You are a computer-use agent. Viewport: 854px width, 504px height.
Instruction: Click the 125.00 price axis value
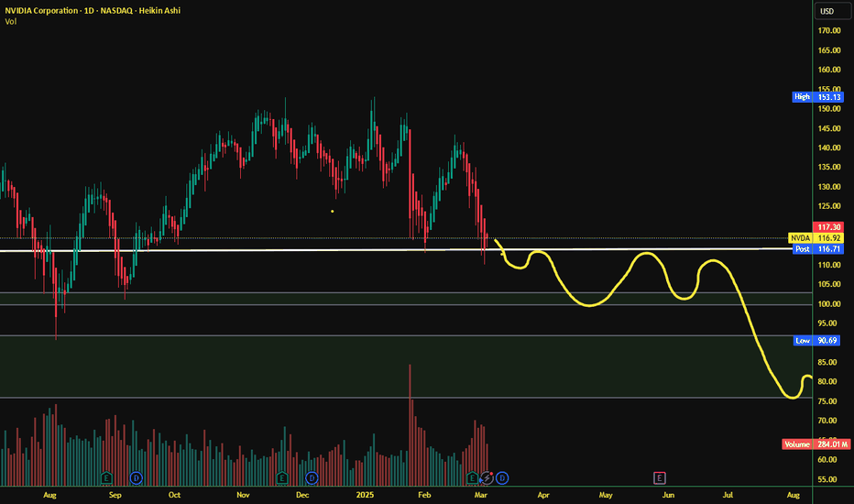pyautogui.click(x=829, y=206)
